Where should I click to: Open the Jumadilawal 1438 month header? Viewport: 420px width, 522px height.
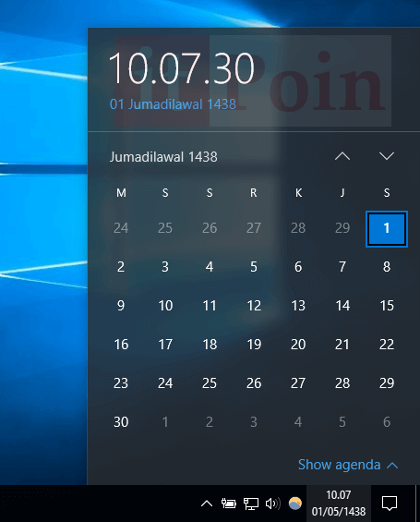[x=163, y=157]
